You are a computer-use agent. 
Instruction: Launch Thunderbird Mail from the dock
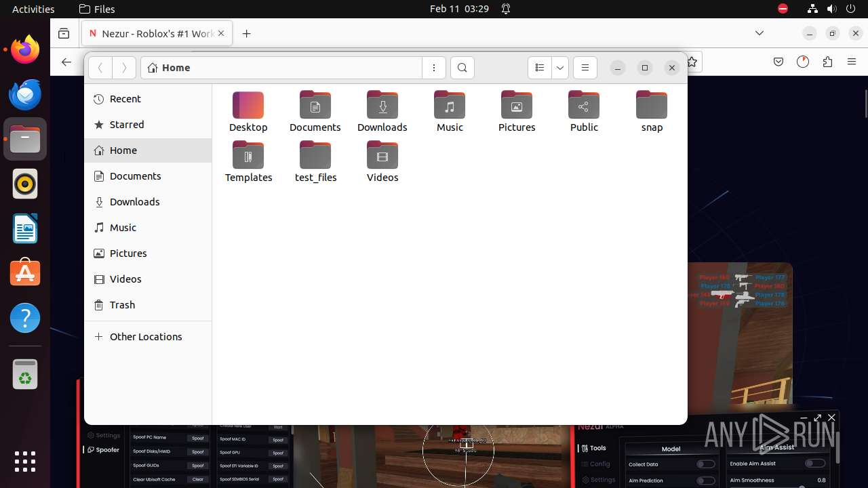tap(25, 94)
